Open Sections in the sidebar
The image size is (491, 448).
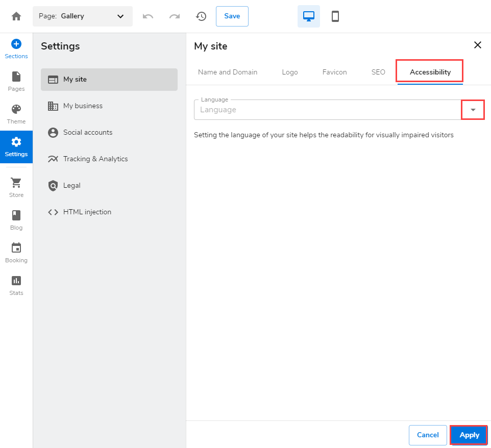pos(16,49)
